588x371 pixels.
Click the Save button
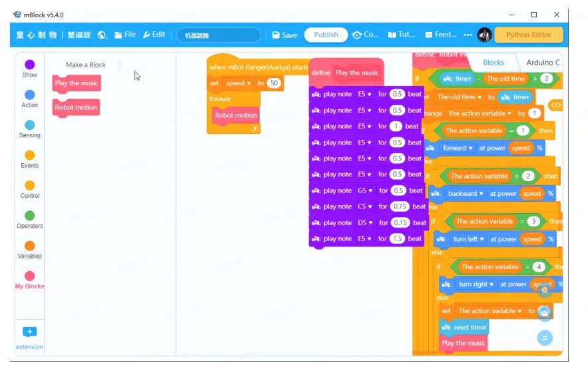tap(284, 35)
